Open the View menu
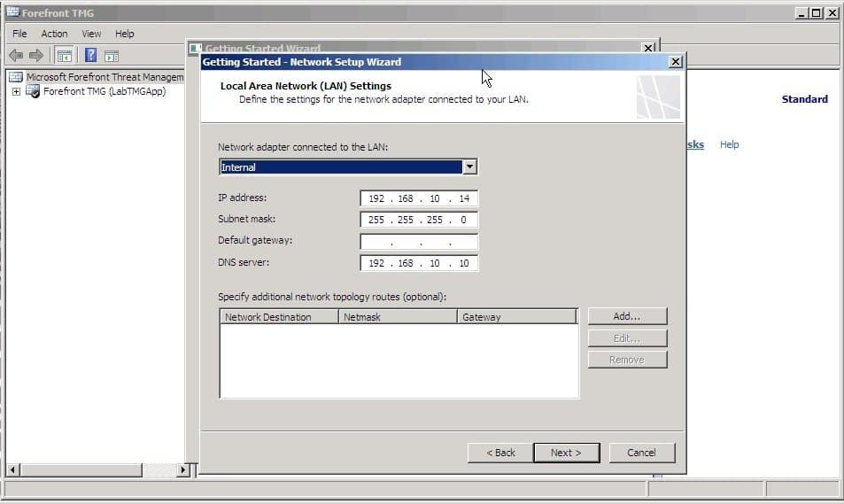Screen dimensions: 844x504 coord(91,34)
